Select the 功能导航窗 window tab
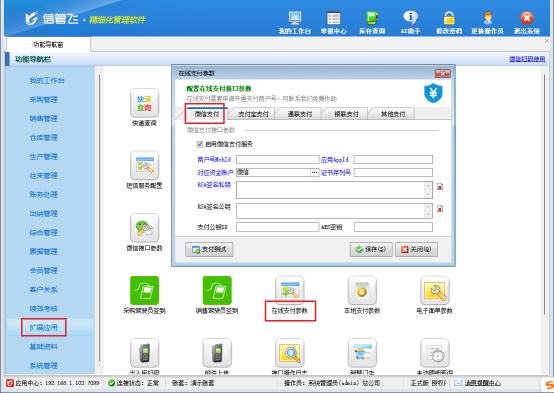This screenshot has height=393, width=554. [x=48, y=45]
